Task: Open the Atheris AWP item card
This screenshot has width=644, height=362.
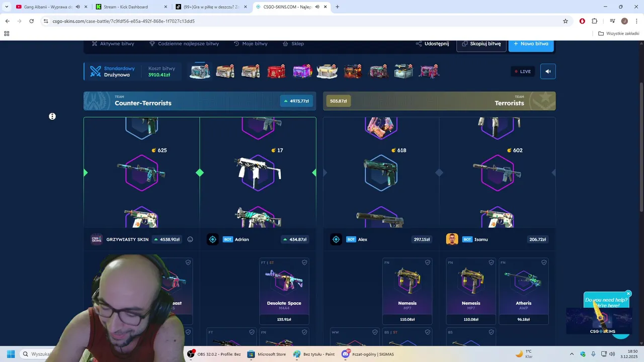Action: [524, 291]
